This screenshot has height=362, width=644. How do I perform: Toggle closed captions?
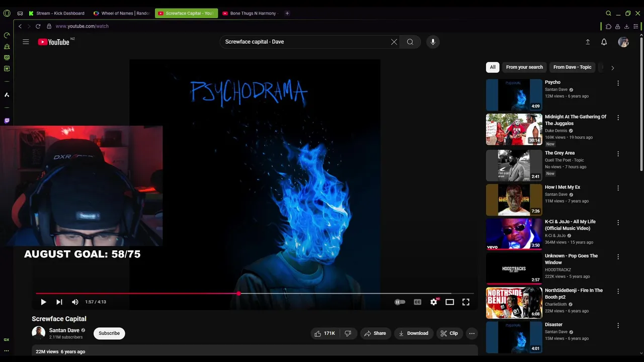[417, 302]
